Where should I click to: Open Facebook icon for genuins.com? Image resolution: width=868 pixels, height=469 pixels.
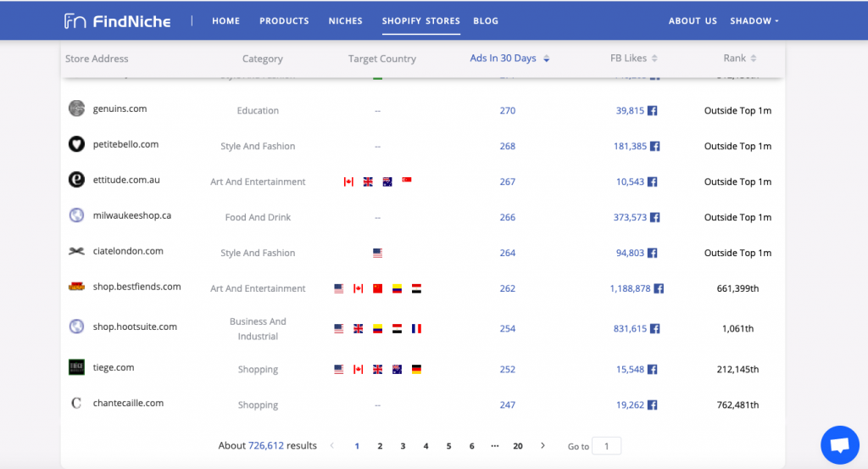click(x=653, y=111)
